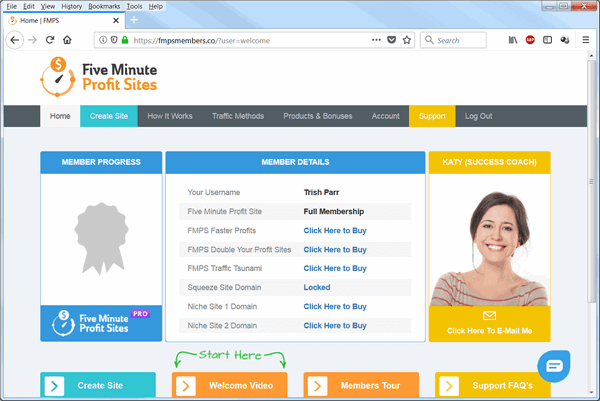The height and width of the screenshot is (401, 600).
Task: Open Products & Bonuses navigation item
Action: [x=318, y=116]
